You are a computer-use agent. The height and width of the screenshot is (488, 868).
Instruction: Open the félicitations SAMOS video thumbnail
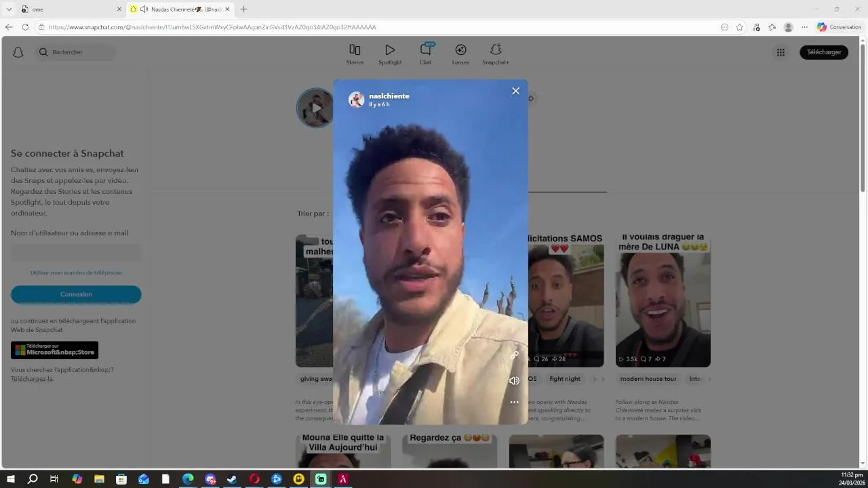(566, 300)
